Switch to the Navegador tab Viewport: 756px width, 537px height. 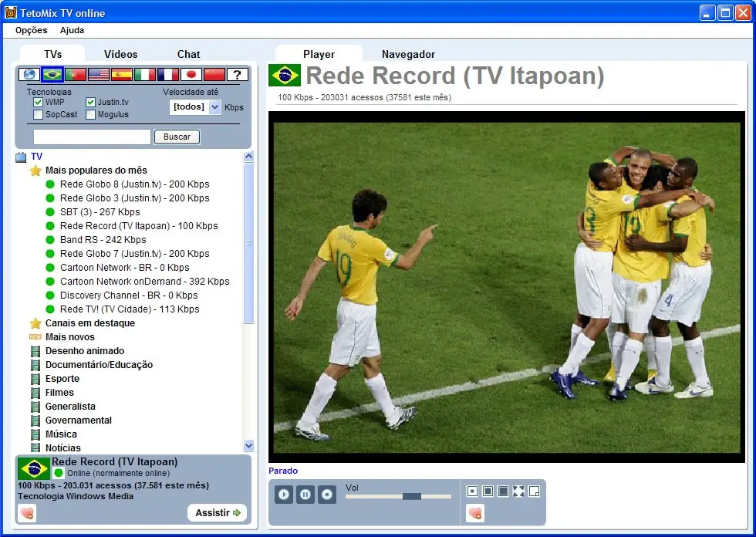click(x=408, y=54)
